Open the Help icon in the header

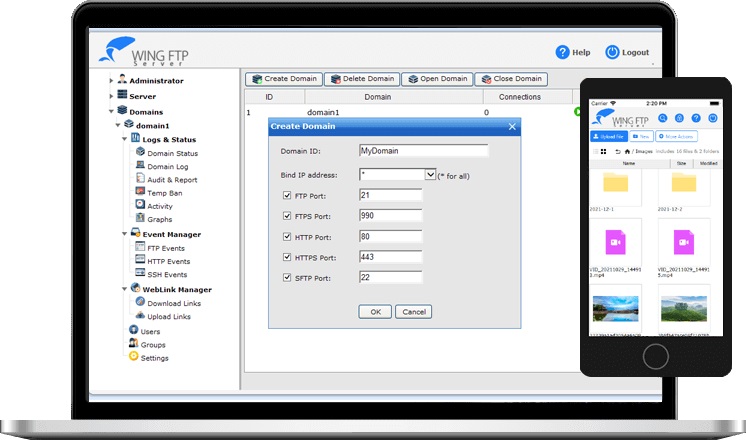click(x=562, y=52)
